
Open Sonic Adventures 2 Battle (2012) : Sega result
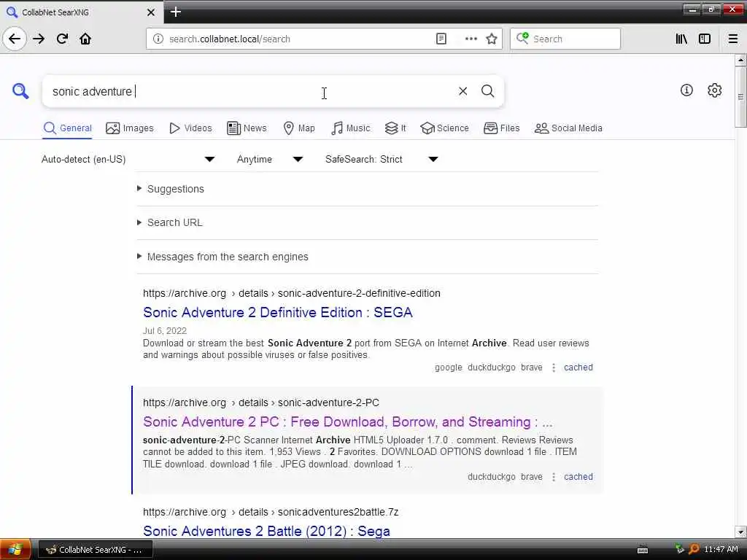pos(266,531)
